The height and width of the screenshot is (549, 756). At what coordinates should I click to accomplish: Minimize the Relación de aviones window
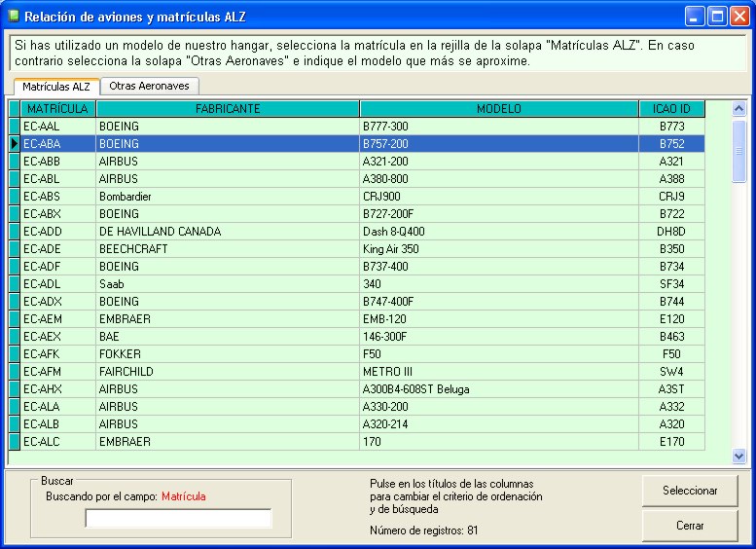click(x=695, y=17)
